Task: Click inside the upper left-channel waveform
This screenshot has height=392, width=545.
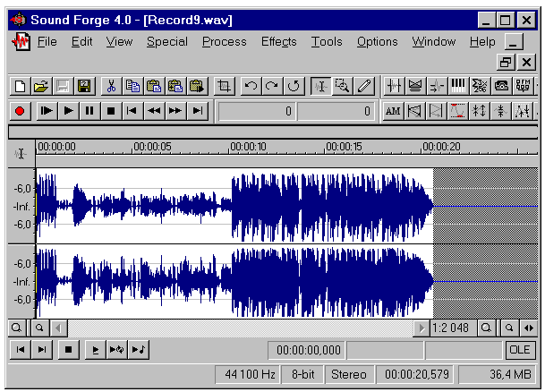Action: click(234, 206)
